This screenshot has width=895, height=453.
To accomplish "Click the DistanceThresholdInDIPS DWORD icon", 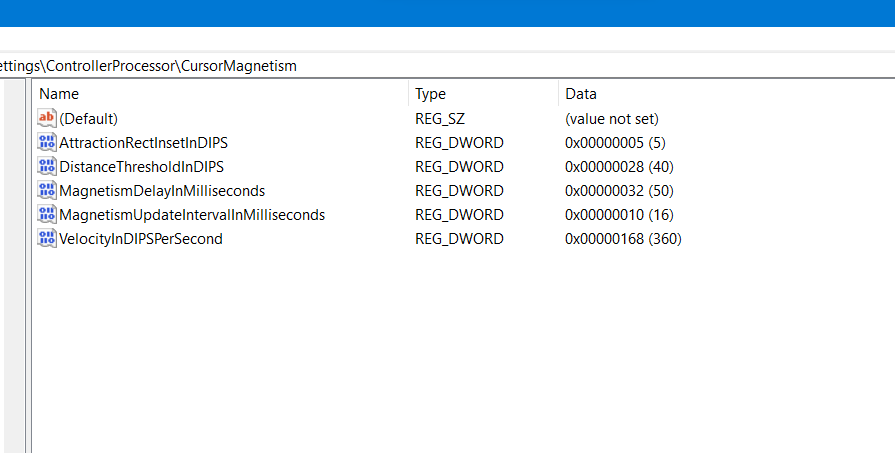I will pos(47,167).
